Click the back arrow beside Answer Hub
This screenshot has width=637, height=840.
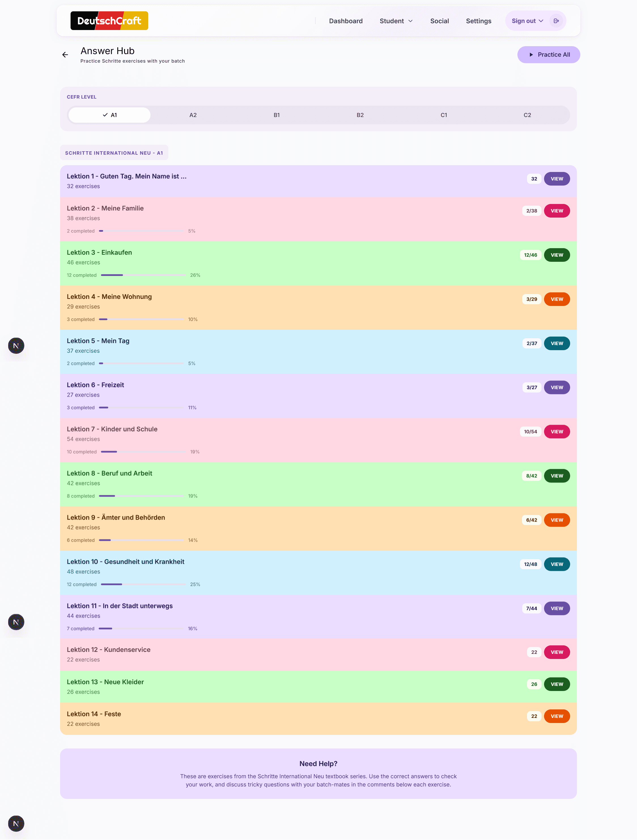[65, 55]
